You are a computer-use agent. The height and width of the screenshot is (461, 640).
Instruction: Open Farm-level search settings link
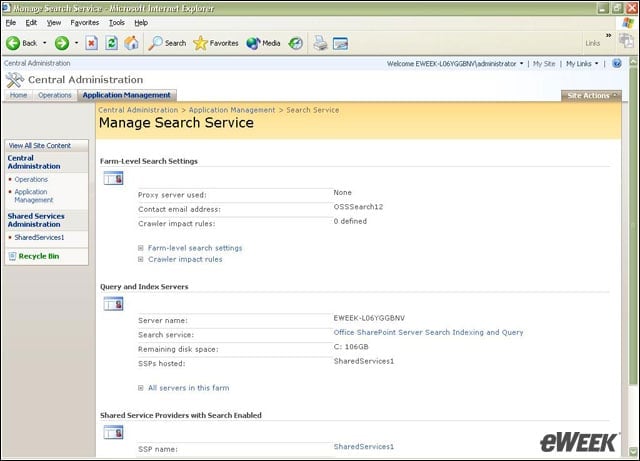tap(195, 248)
